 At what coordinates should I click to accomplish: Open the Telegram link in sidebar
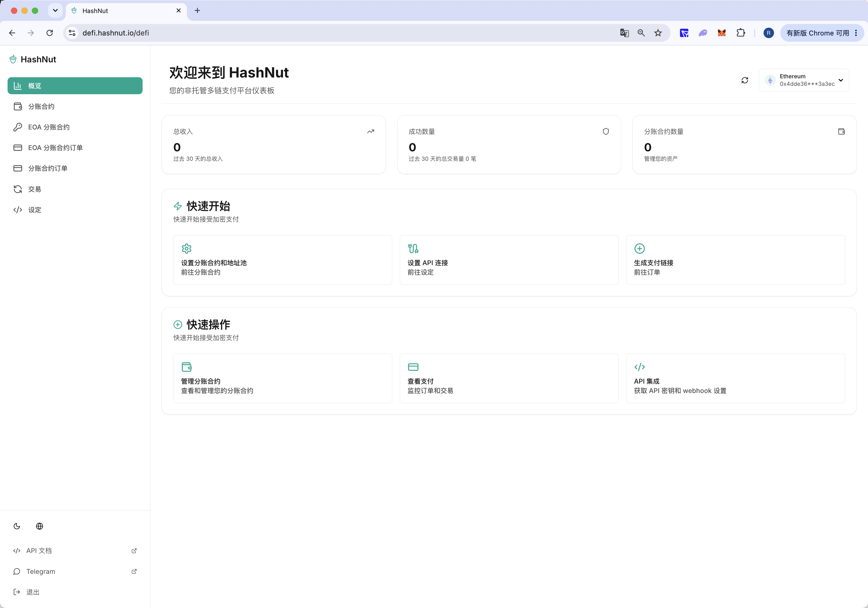coord(75,571)
